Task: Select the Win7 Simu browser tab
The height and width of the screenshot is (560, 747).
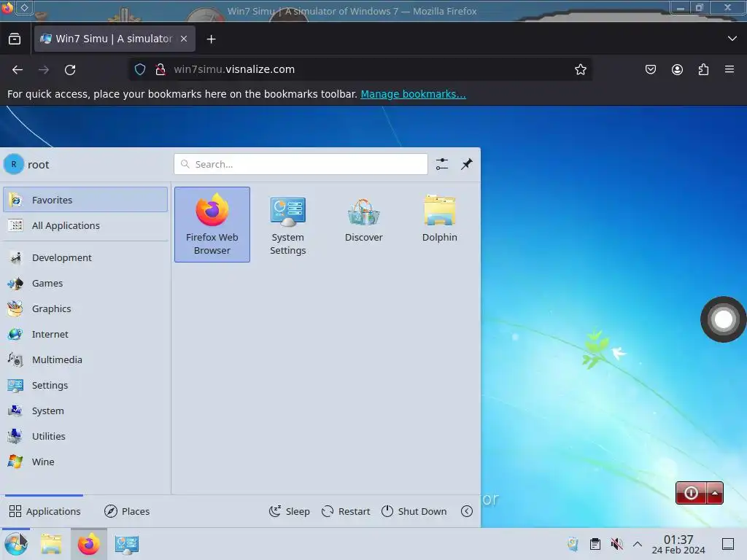Action: pyautogui.click(x=115, y=39)
